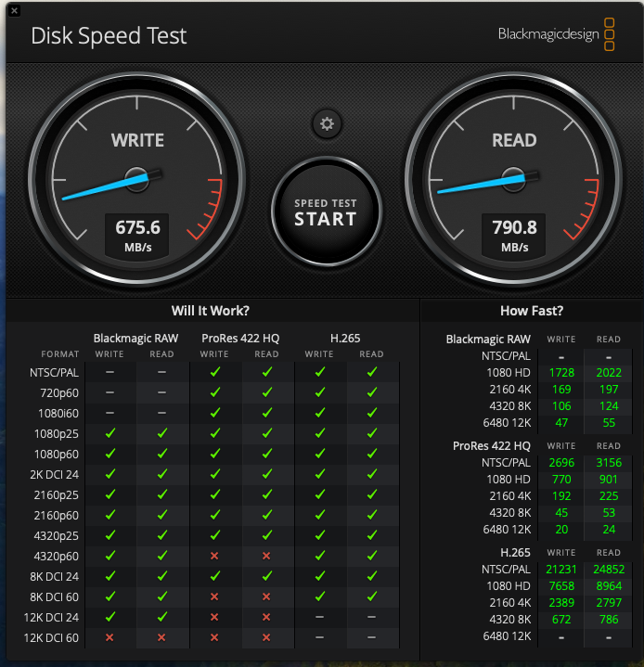Click Blackmagic RAW 2160 4K write value 169

point(561,390)
